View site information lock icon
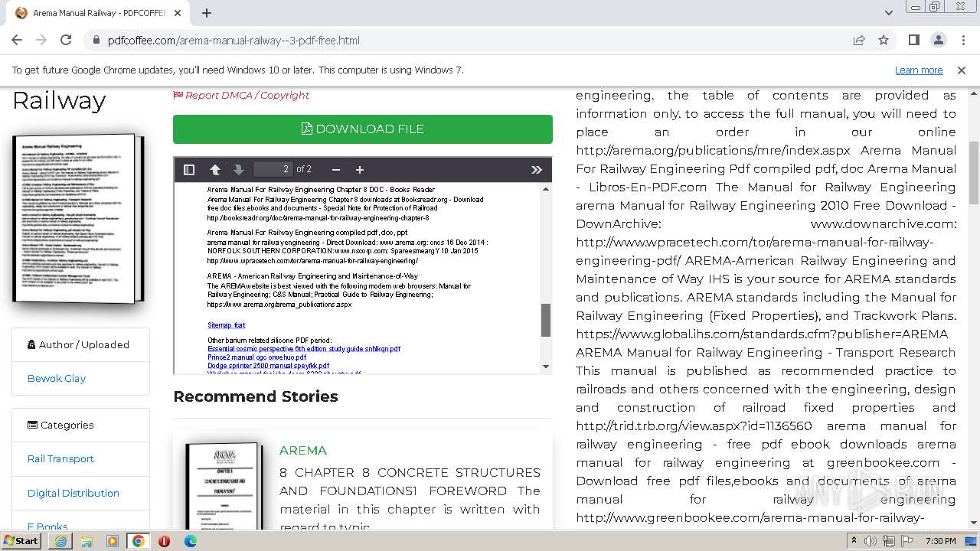Image resolution: width=980 pixels, height=551 pixels. [96, 41]
